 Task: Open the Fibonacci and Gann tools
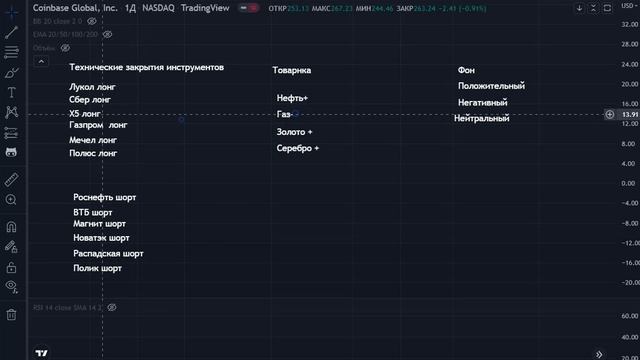pyautogui.click(x=11, y=52)
